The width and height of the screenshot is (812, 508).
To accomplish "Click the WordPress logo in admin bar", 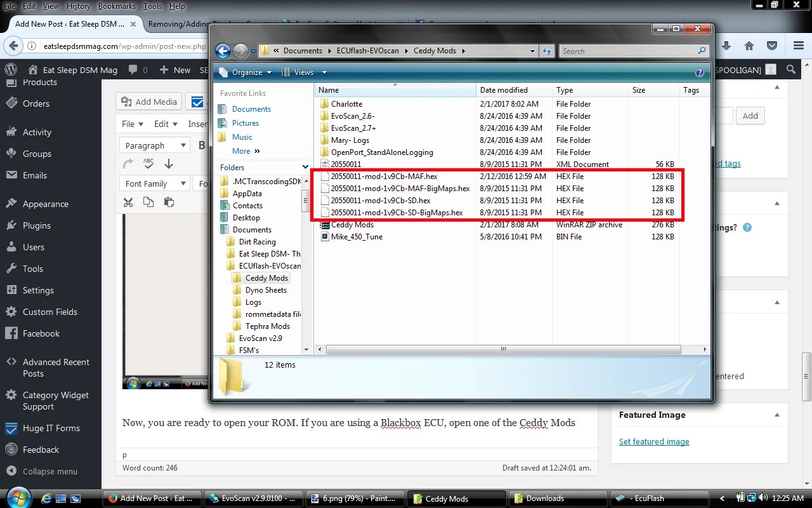I will point(11,70).
